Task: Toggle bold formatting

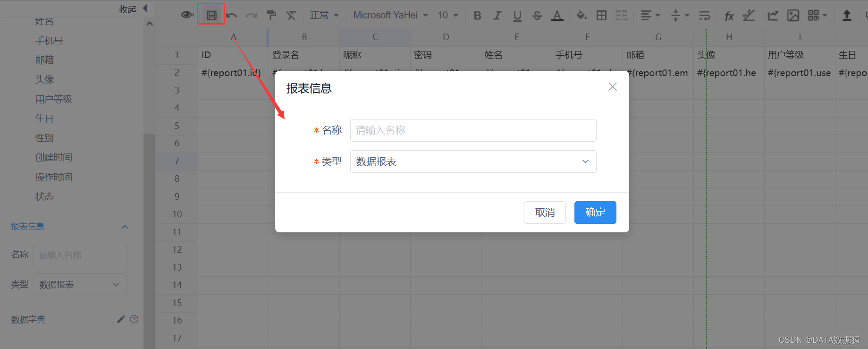Action: (x=478, y=16)
